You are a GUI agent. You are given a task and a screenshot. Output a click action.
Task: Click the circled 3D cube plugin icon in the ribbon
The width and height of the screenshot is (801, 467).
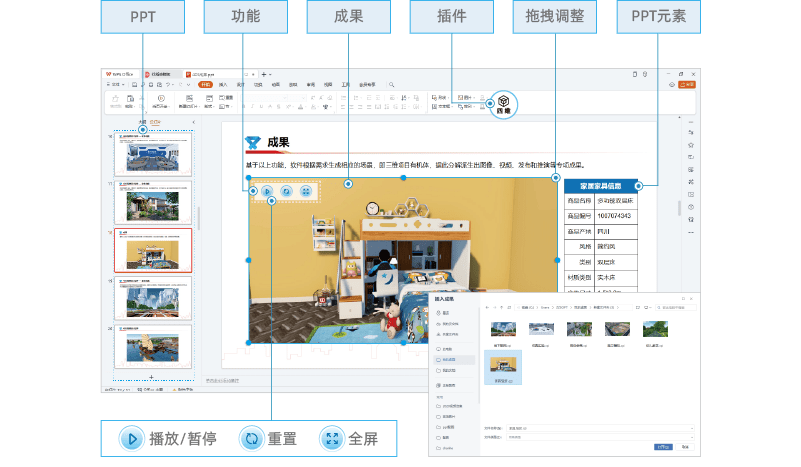point(504,102)
